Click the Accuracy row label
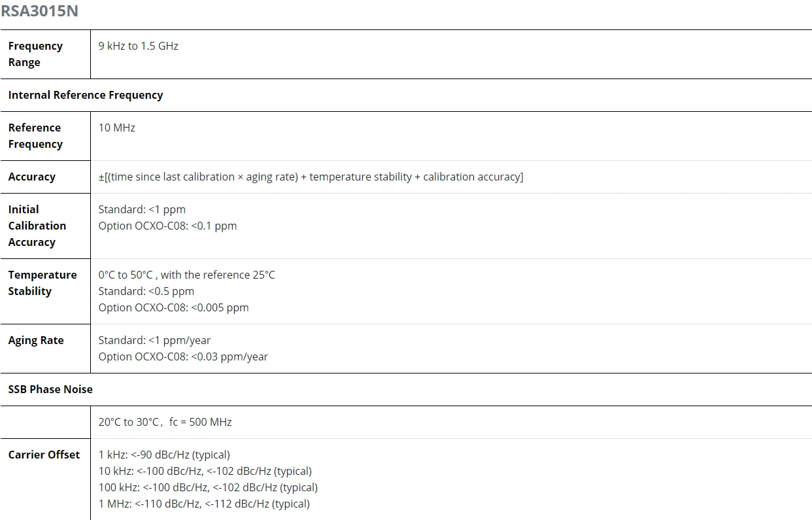Viewport: 812px width, 520px height. click(x=31, y=177)
